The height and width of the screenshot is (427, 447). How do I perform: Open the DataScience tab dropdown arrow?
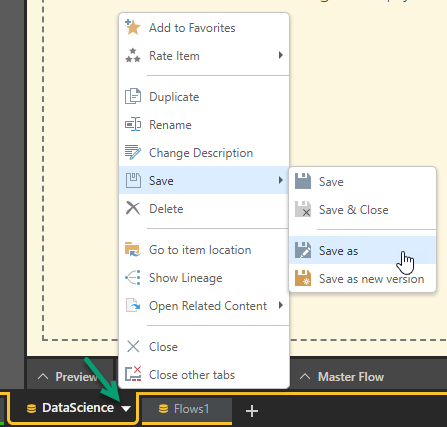click(126, 409)
